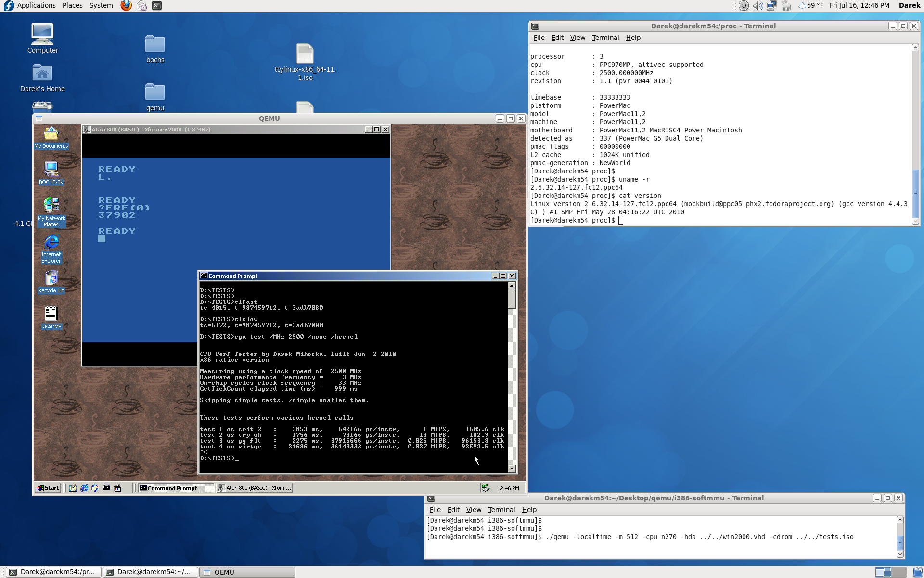Open Help menu in i386-softmmu Terminal
Viewport: 924px width, 578px height.
(x=529, y=510)
